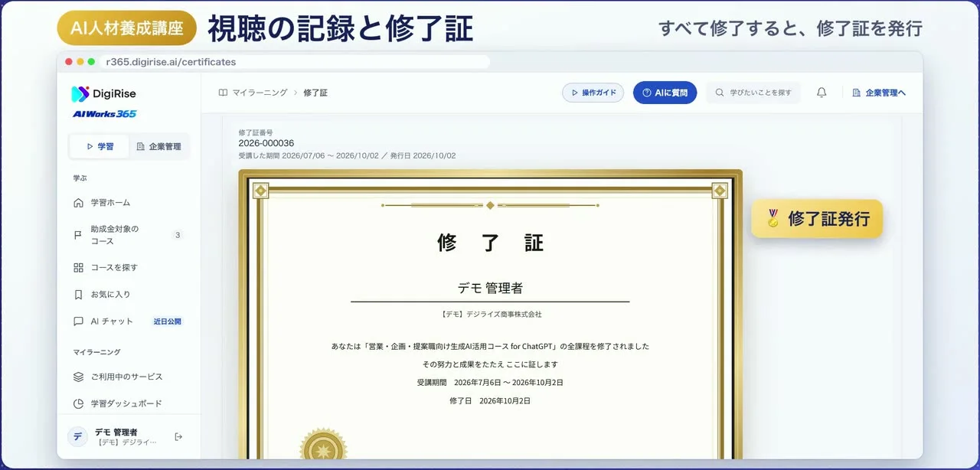Click the book icon next to マイラーニング breadcrumb
980x470 pixels.
(223, 93)
